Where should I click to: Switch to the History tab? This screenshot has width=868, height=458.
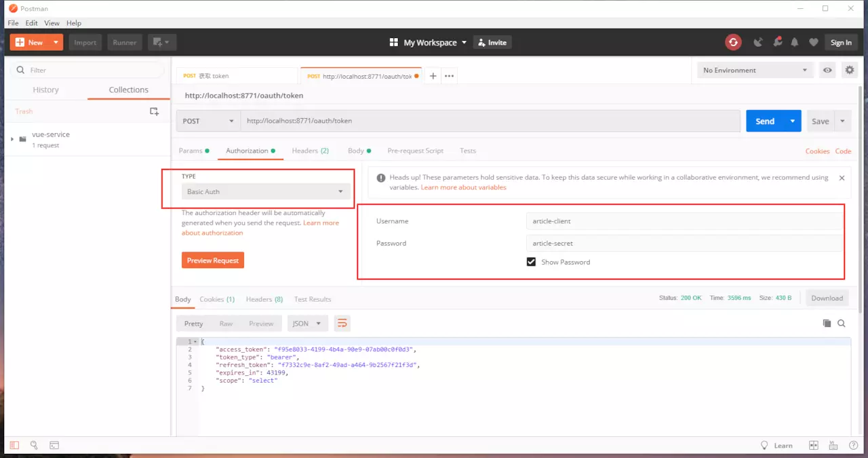coord(46,90)
